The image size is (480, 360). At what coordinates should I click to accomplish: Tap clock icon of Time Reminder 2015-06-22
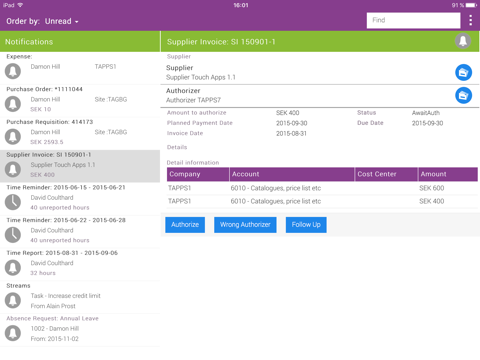coord(13,235)
